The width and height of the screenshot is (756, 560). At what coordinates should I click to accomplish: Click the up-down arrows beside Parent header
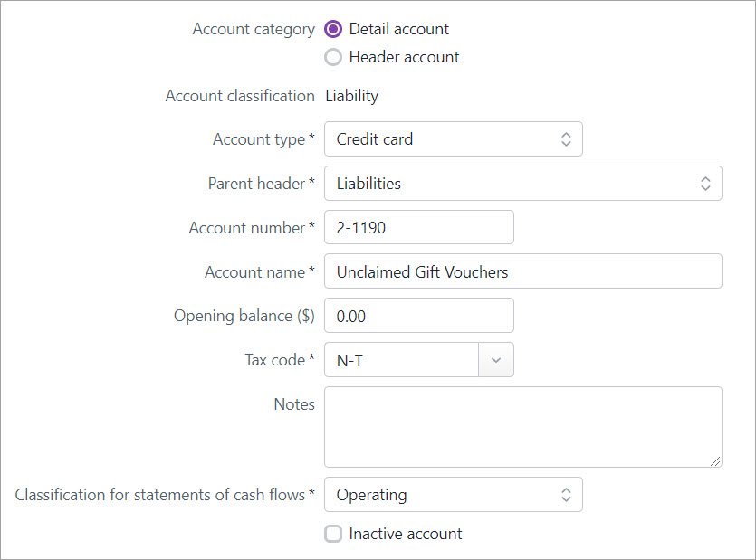(705, 183)
